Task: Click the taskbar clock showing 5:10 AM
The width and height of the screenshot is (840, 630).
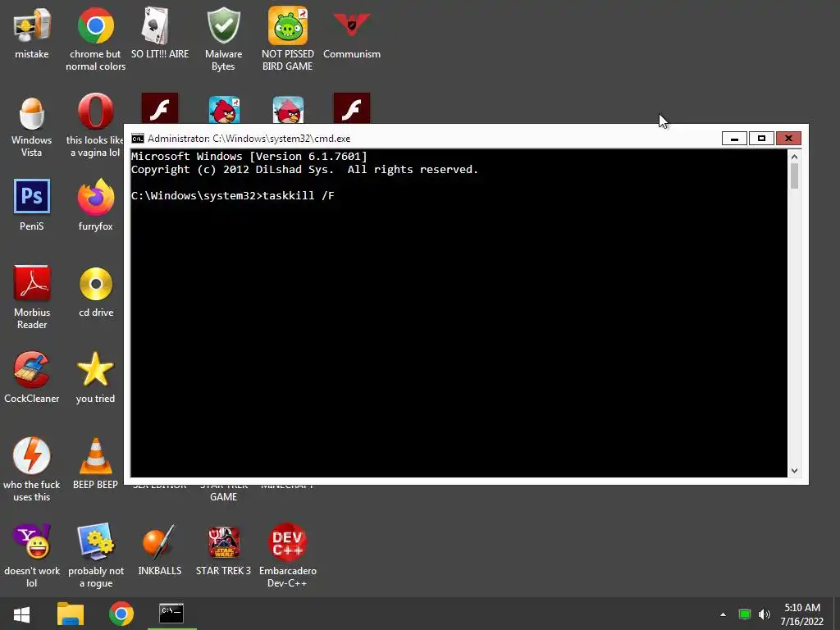Action: [x=802, y=614]
